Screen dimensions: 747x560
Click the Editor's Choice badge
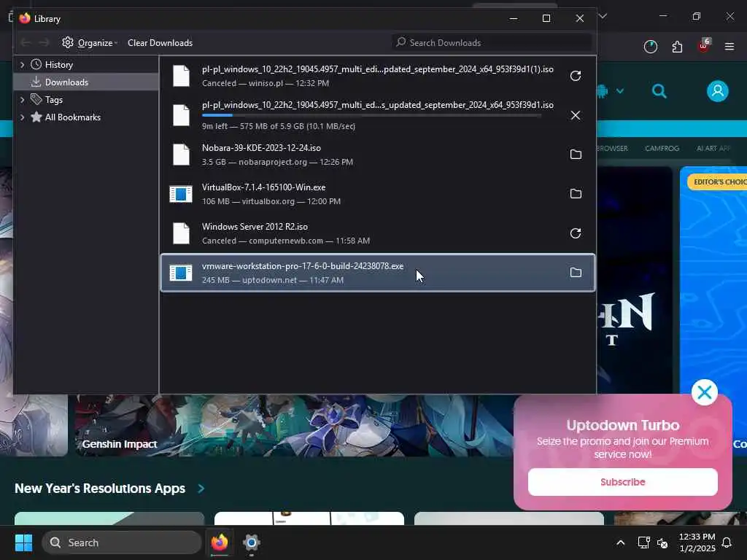pos(717,182)
